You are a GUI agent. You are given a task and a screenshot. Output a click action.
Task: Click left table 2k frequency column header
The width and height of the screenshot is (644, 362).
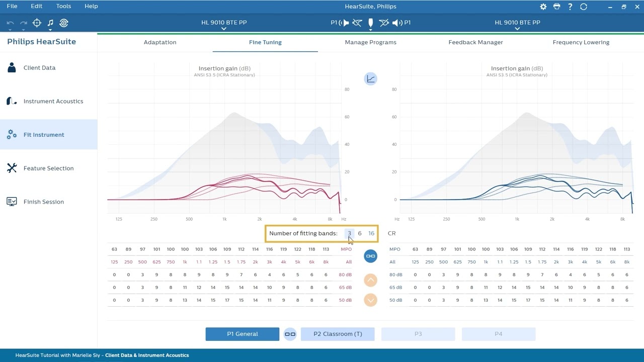pyautogui.click(x=256, y=262)
